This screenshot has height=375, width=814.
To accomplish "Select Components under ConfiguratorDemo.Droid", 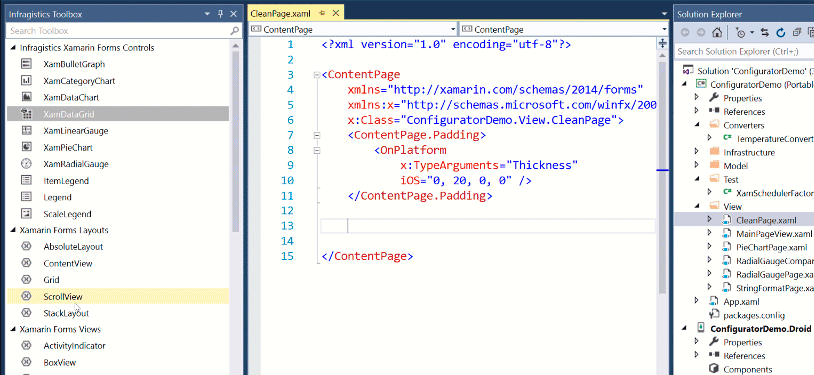I will point(748,369).
